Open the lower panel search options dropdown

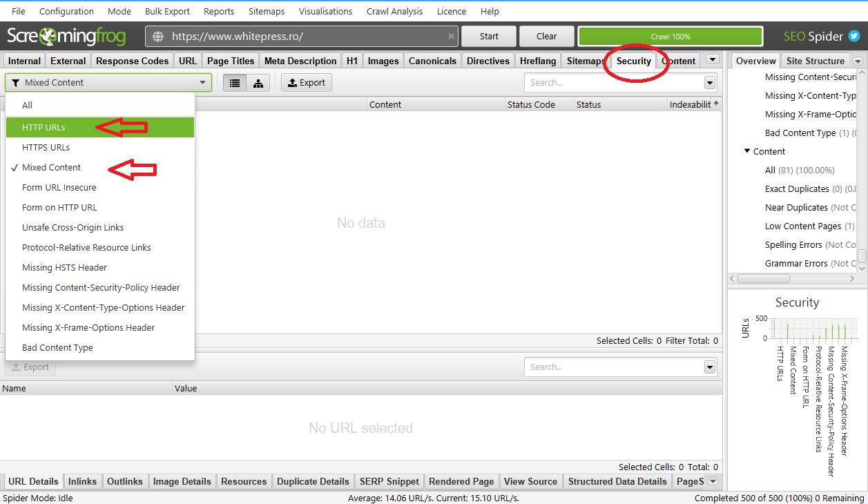(x=710, y=367)
